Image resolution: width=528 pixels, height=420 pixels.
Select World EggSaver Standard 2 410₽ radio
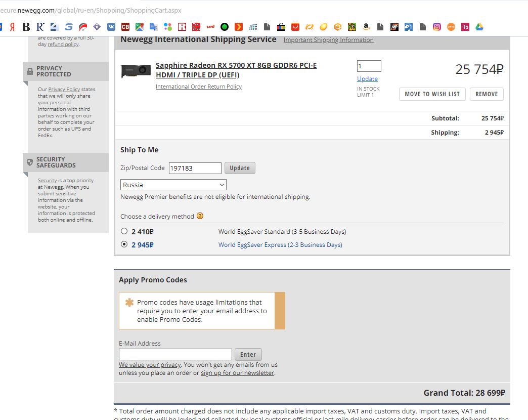coord(124,231)
